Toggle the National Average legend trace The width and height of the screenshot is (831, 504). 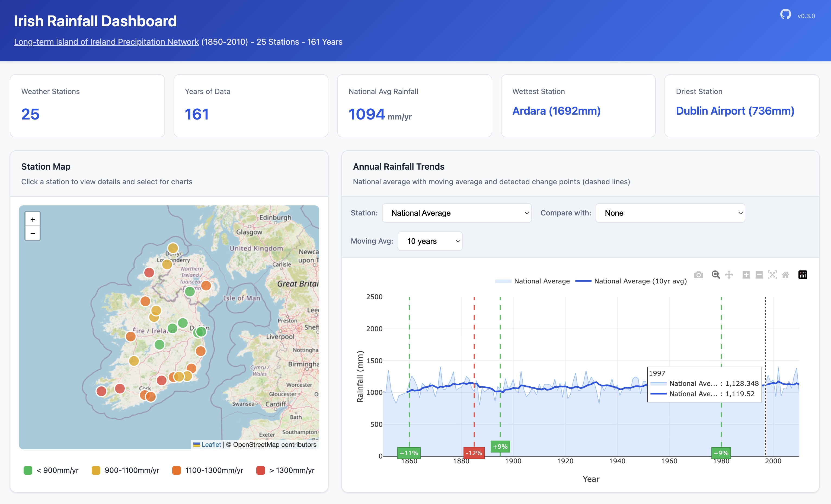pyautogui.click(x=532, y=281)
